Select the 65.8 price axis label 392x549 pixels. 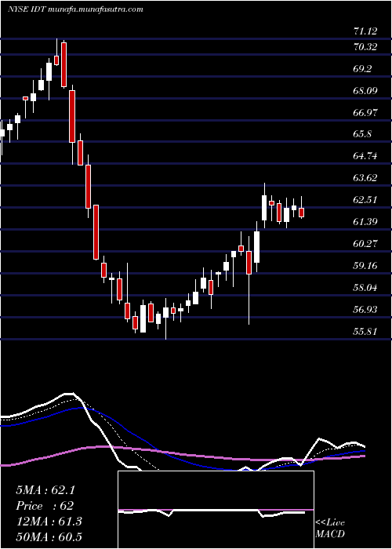coord(362,134)
